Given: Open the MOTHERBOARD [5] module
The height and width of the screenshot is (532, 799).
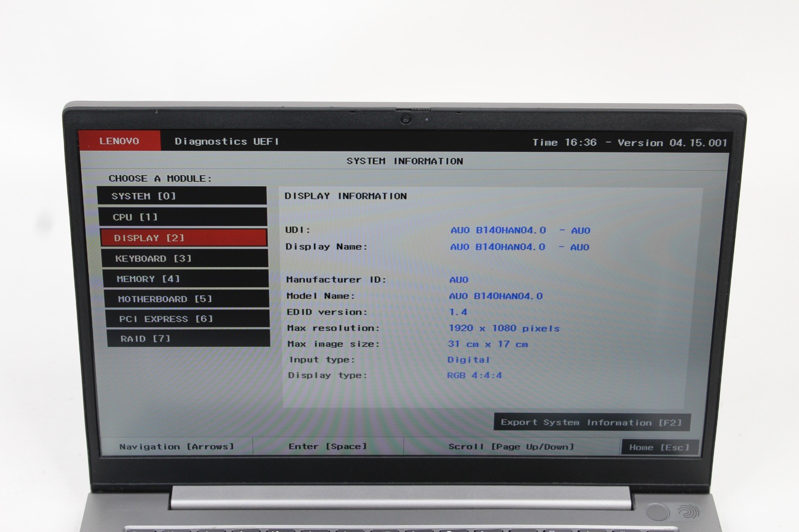Looking at the screenshot, I should tap(187, 298).
